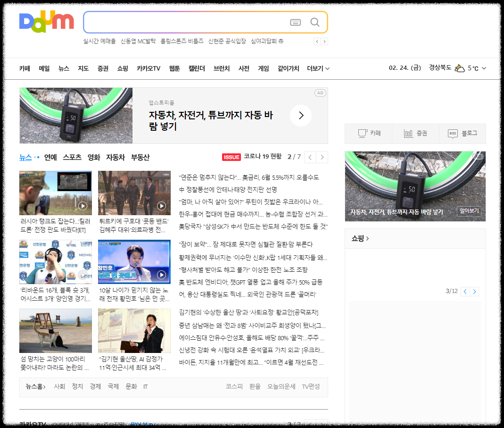Open the air pump banner ad image
The image size is (504, 428).
point(76,116)
